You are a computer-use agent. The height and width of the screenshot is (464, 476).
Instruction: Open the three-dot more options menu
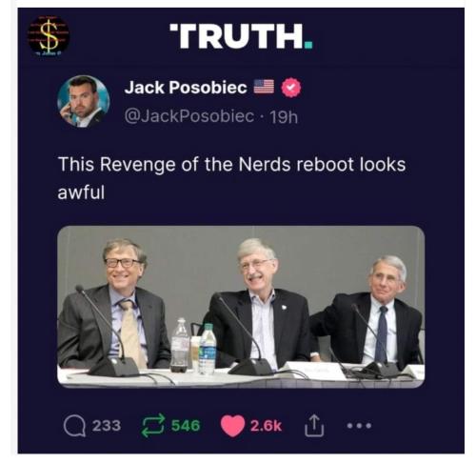pos(359,426)
